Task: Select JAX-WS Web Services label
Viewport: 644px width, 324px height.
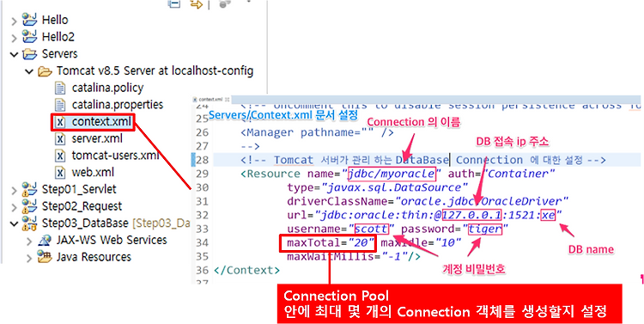Action: tap(112, 240)
